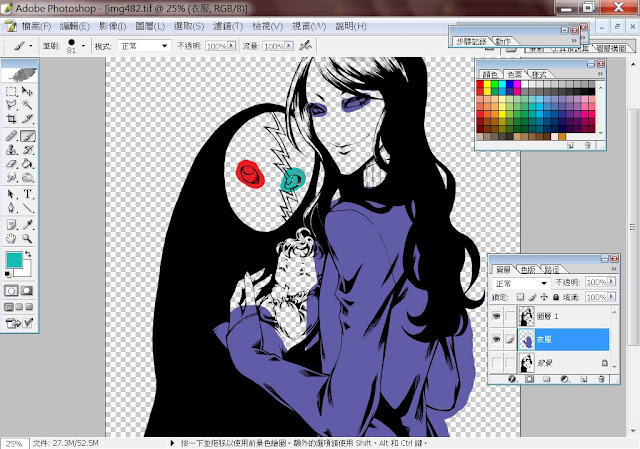Add layer mask in Layers panel
Viewport: 640px width, 449px height.
(529, 379)
